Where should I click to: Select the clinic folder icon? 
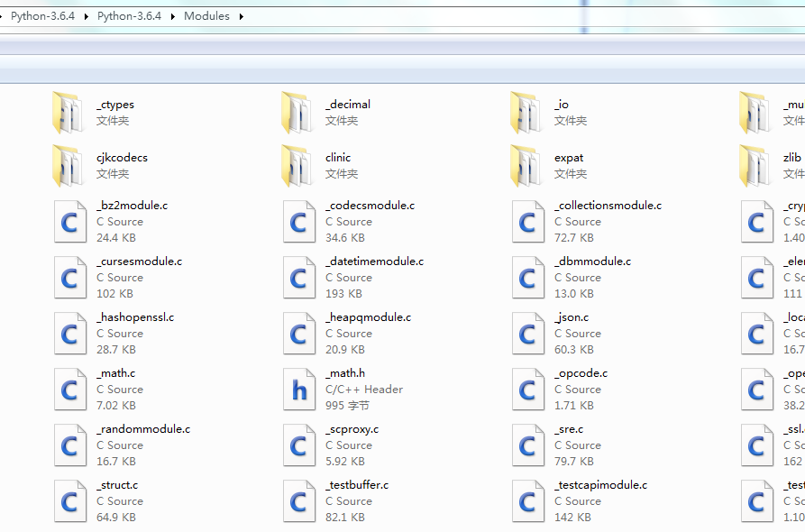pyautogui.click(x=297, y=166)
